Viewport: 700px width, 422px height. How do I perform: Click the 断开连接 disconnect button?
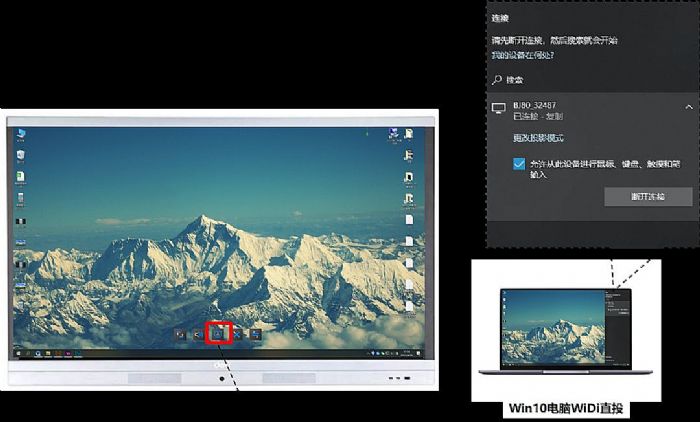[x=647, y=196]
